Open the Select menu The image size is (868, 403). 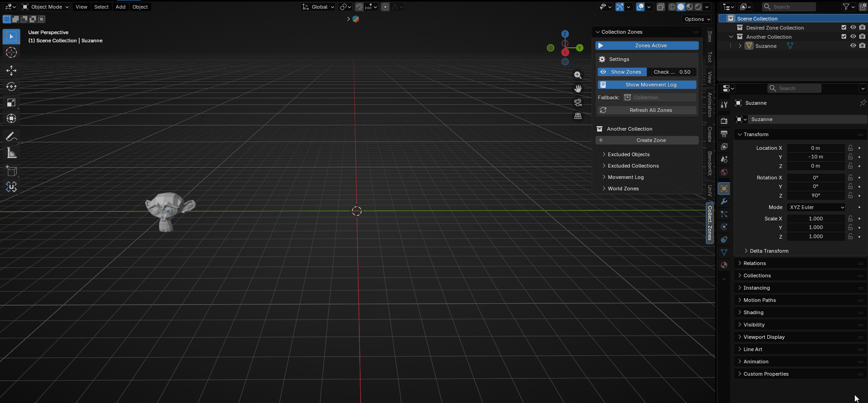click(101, 7)
